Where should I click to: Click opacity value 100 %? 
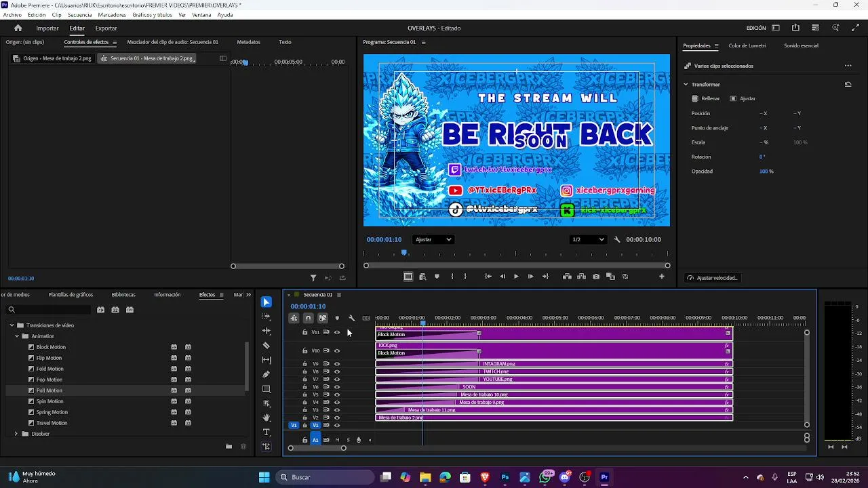pos(766,171)
